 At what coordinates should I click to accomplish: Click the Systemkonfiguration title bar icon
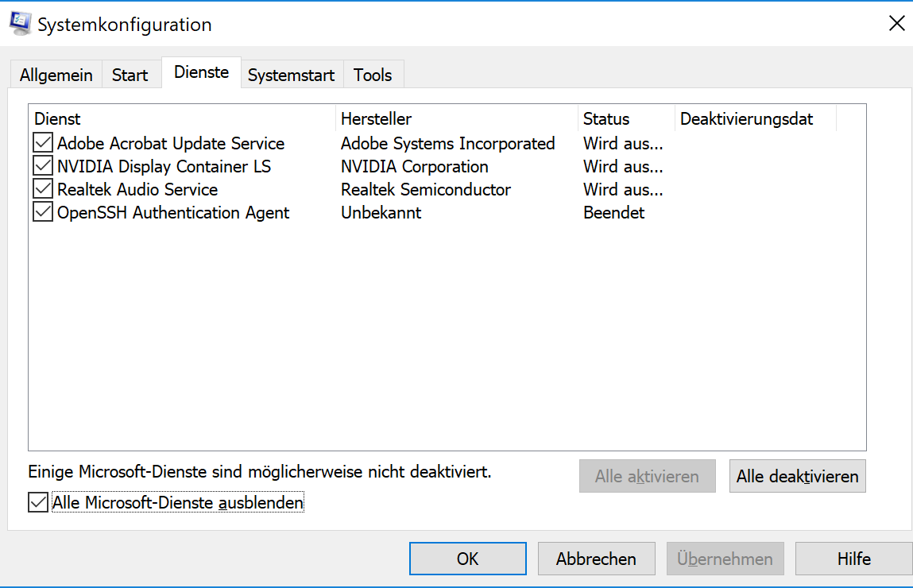[21, 23]
